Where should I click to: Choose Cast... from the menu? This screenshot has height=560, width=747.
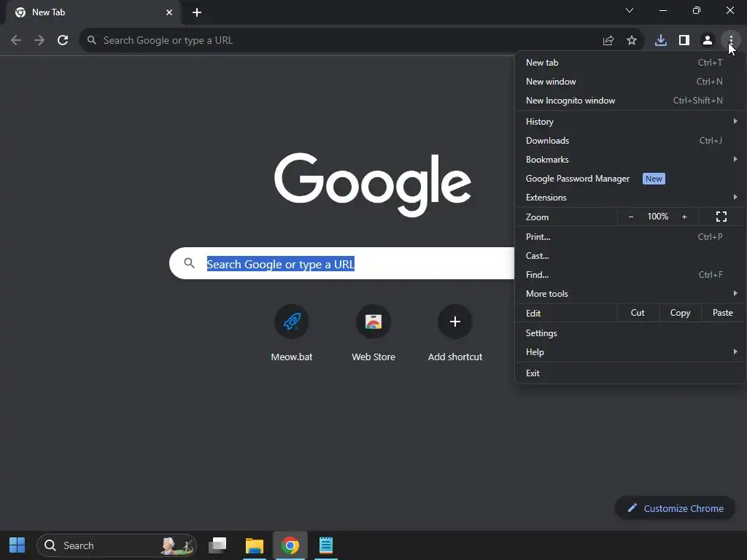click(630, 256)
